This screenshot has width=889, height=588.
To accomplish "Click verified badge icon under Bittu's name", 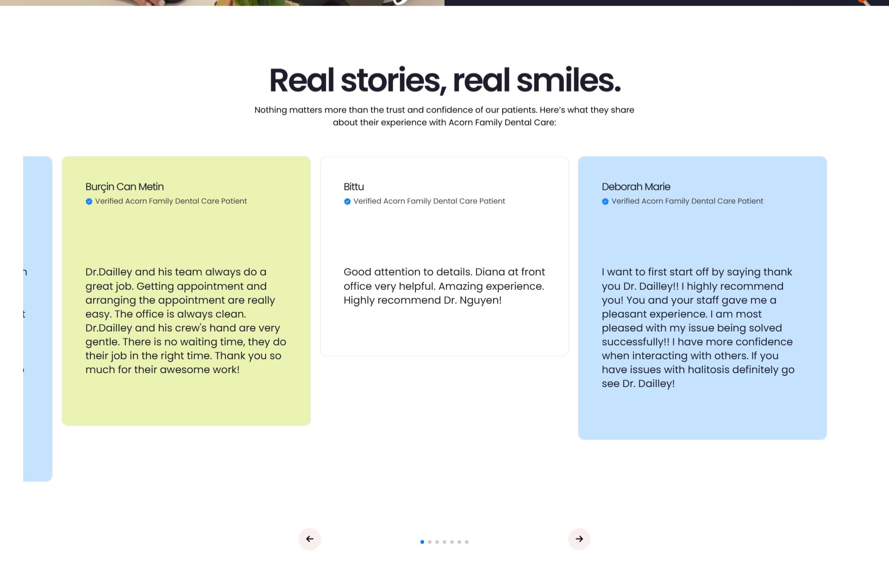I will [347, 201].
